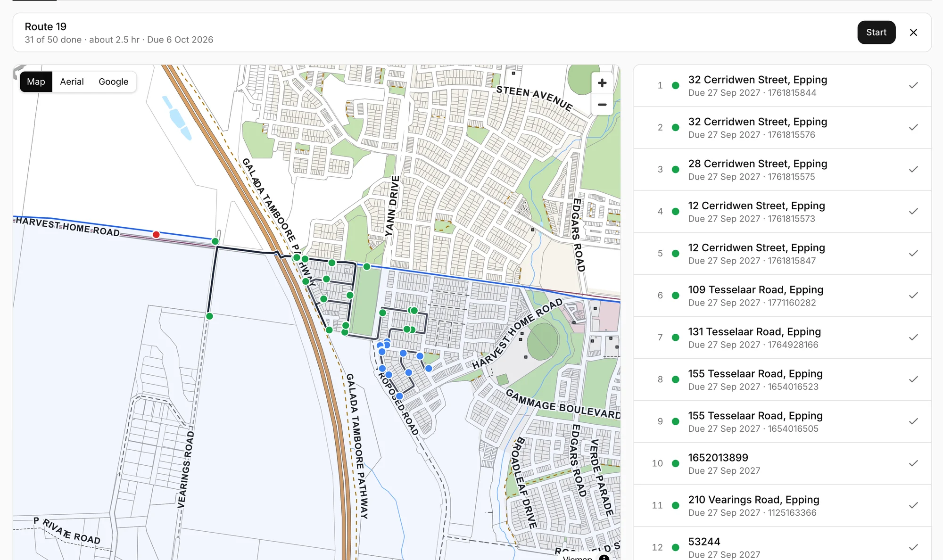Click the checkmark for stop 1

point(913,85)
